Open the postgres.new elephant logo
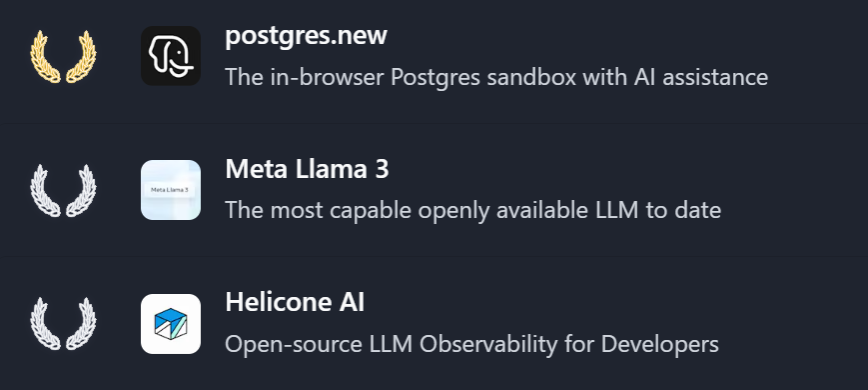The image size is (868, 390). (x=171, y=56)
